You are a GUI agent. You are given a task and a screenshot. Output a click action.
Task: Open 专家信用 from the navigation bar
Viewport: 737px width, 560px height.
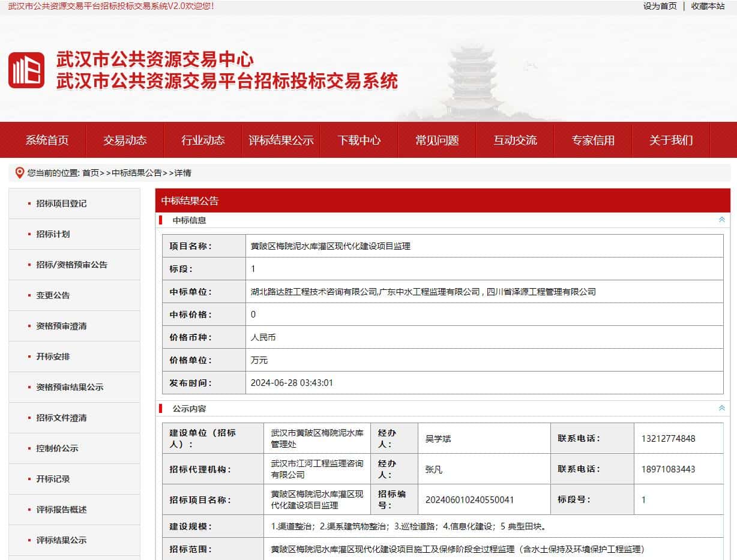click(593, 140)
